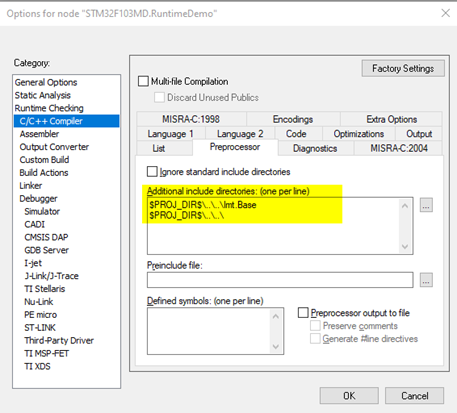Switch to the Encodings tab
The width and height of the screenshot is (457, 413).
293,119
